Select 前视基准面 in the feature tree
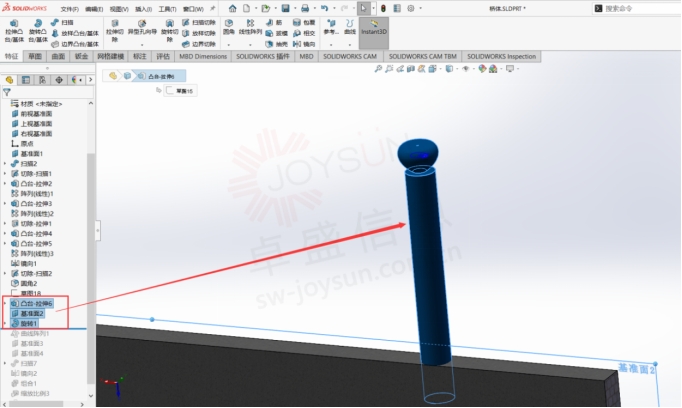682x408 pixels. [x=32, y=114]
